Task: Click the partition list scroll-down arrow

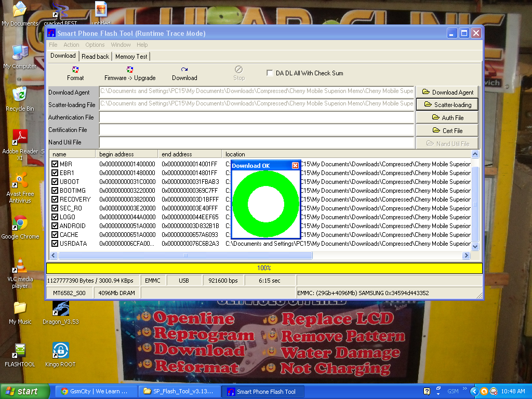Action: coord(475,247)
